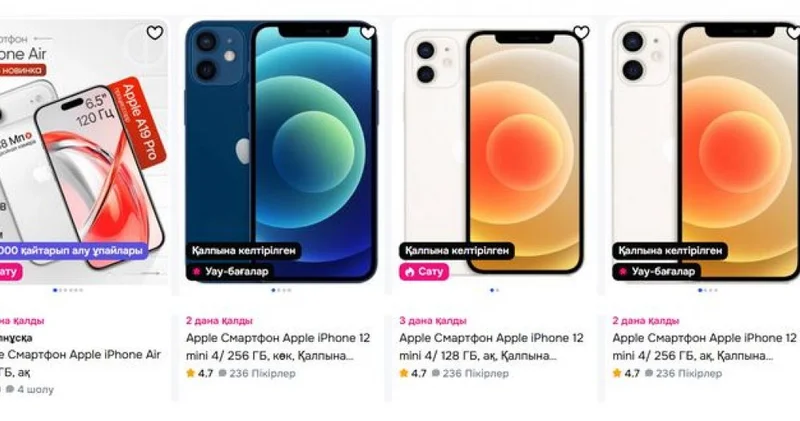Click reviews bubble icon under 128 ГБ iPhone
800x421 pixels.
pyautogui.click(x=436, y=373)
